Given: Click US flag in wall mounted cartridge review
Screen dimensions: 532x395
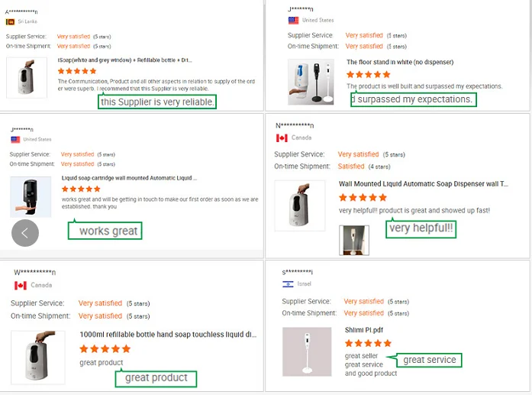Looking at the screenshot, I should click(x=15, y=140).
